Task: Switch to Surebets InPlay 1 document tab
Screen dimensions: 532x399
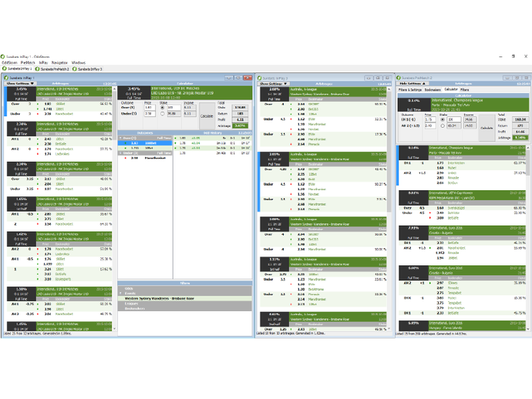Action: (17, 69)
